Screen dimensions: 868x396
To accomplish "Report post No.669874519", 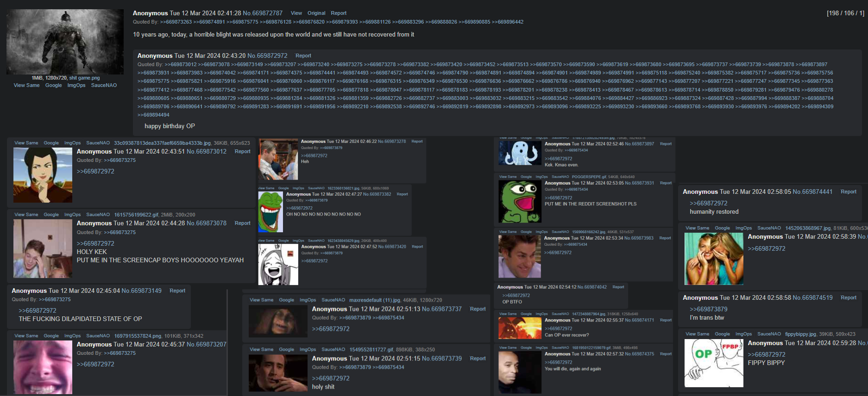I will (x=849, y=297).
